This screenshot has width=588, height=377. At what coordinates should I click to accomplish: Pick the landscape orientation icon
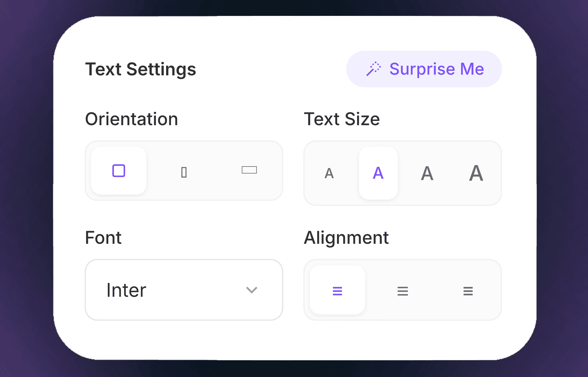click(249, 170)
